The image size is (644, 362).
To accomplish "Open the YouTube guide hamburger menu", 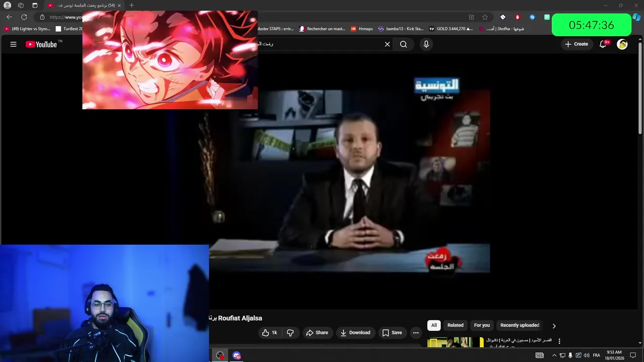I will point(14,44).
